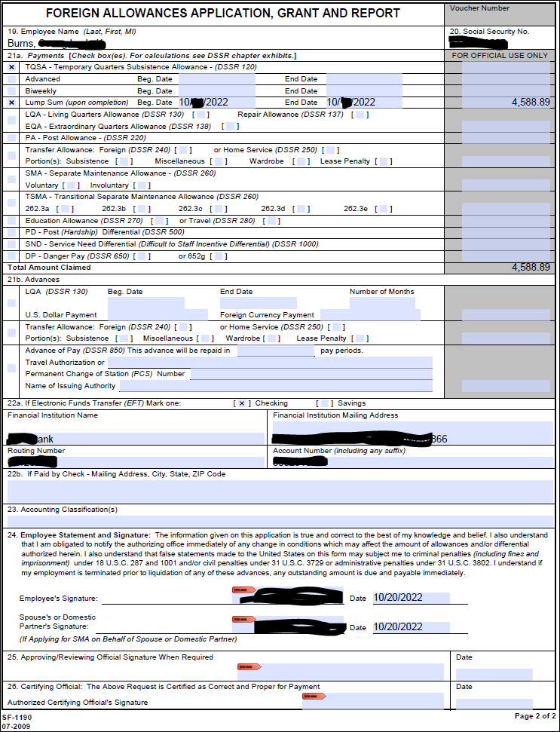Check the TSMA 262.3c box
Screen dimensions: 560x732
(219, 209)
